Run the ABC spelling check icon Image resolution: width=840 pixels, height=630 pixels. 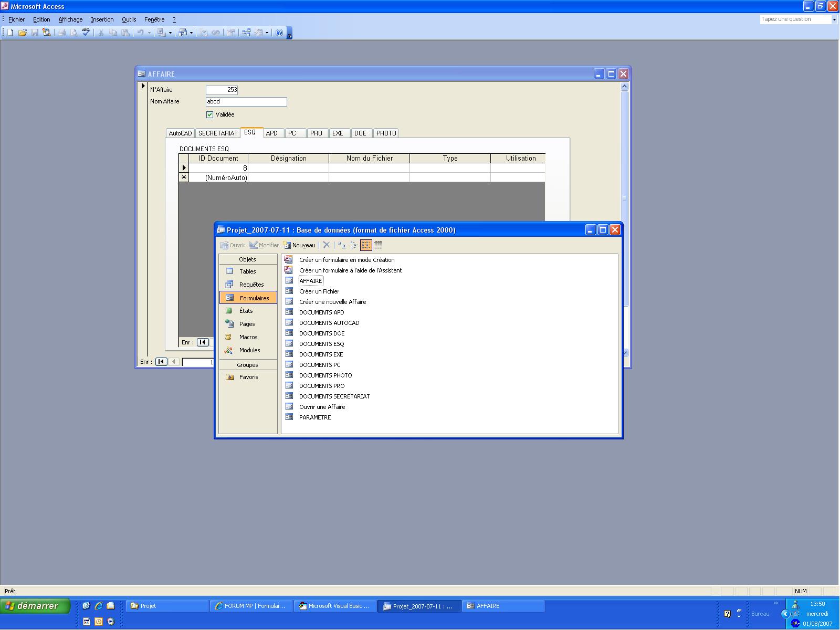(x=86, y=33)
